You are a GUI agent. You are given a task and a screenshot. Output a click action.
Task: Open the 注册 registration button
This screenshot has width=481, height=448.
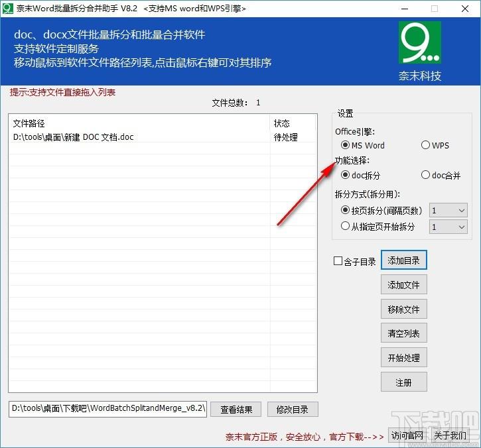pos(403,382)
